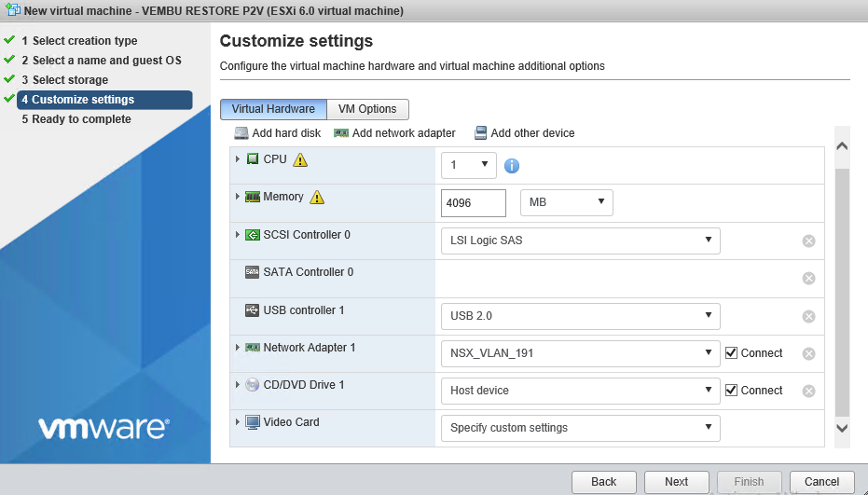Image resolution: width=868 pixels, height=495 pixels.
Task: Go to step 3 Select storage
Action: (70, 80)
